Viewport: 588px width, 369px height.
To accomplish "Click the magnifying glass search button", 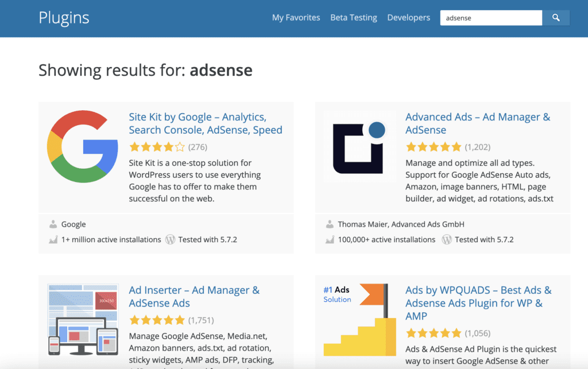I will (x=556, y=18).
